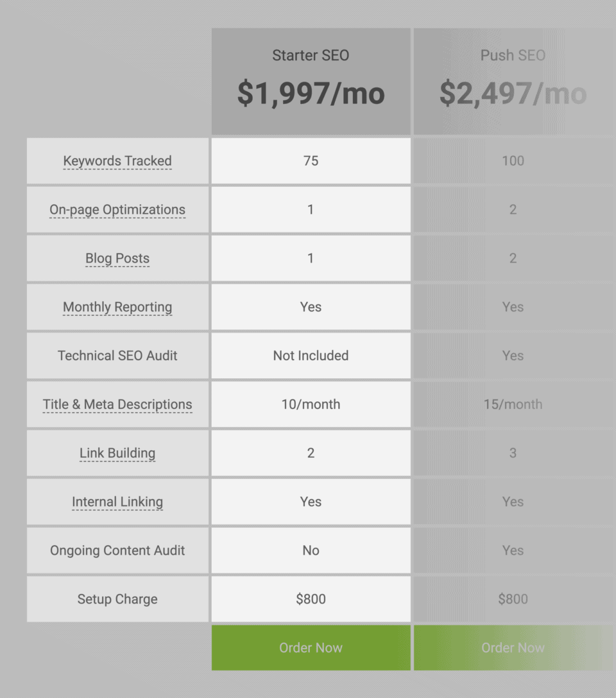Viewport: 616px width, 698px height.
Task: Click the $800 Setup Charge under Starter SEO
Action: 311,599
